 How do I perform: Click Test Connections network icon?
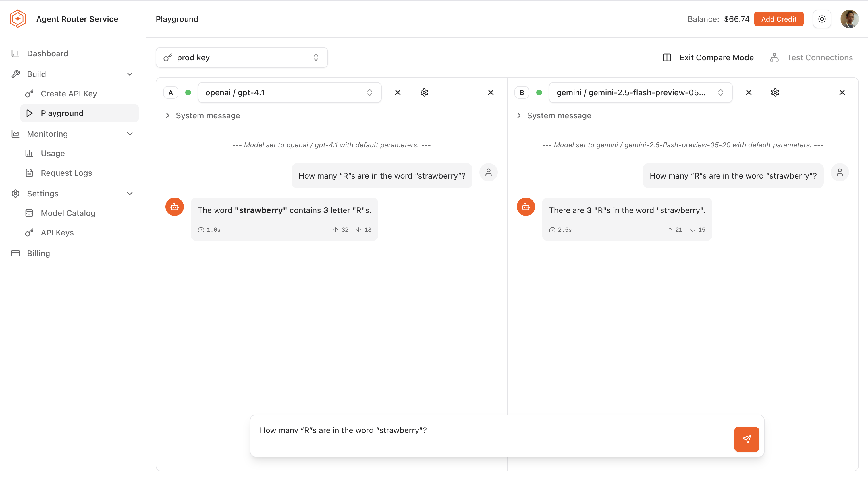774,57
